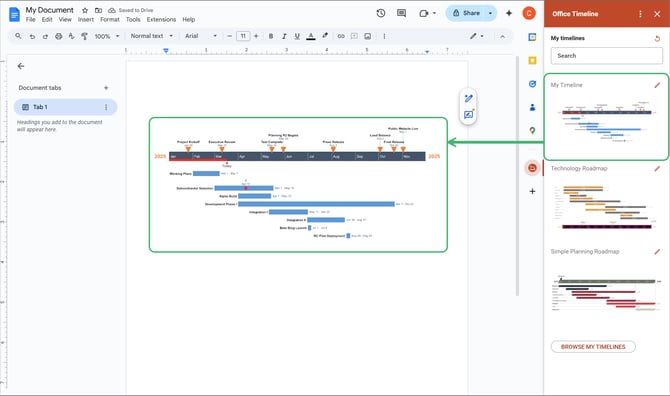The height and width of the screenshot is (396, 670).
Task: Toggle underline formatting
Action: (297, 36)
